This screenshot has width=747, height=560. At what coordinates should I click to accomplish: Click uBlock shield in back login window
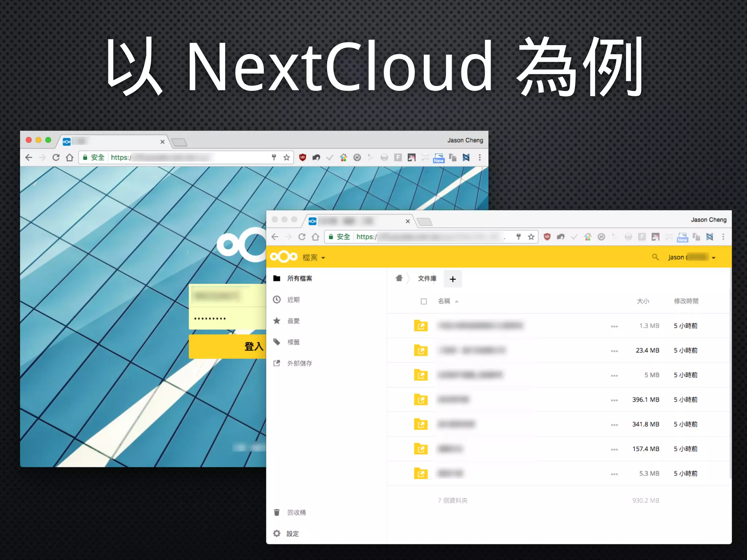coord(302,157)
